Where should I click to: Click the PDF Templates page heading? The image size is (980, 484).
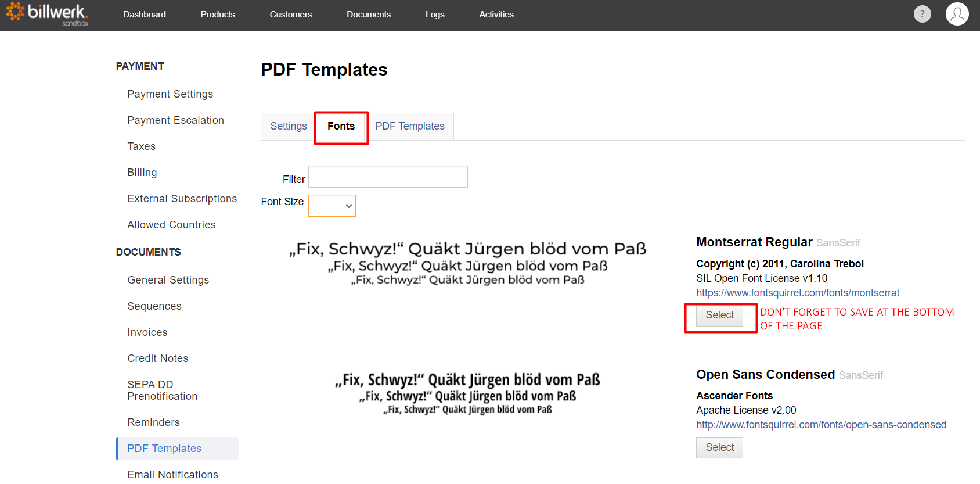tap(324, 70)
